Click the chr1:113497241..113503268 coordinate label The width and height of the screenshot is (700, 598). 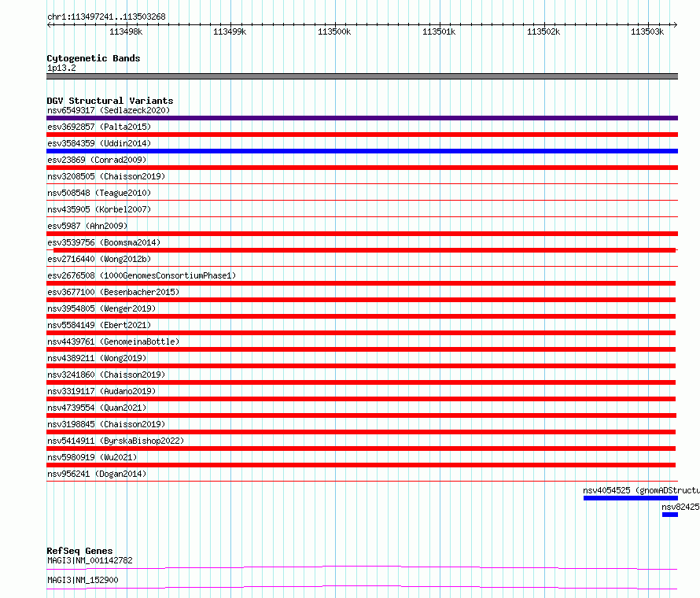106,17
